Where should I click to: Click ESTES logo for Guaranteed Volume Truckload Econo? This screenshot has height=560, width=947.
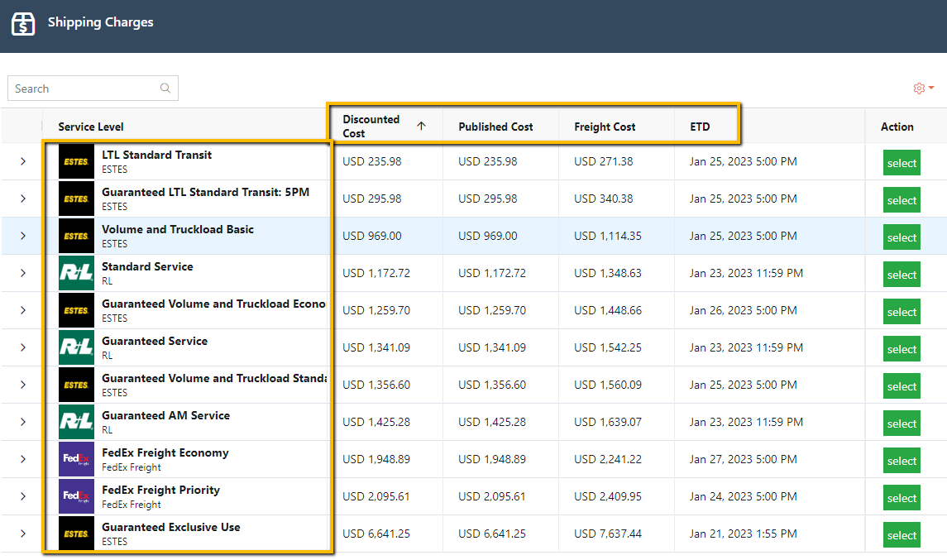point(76,310)
